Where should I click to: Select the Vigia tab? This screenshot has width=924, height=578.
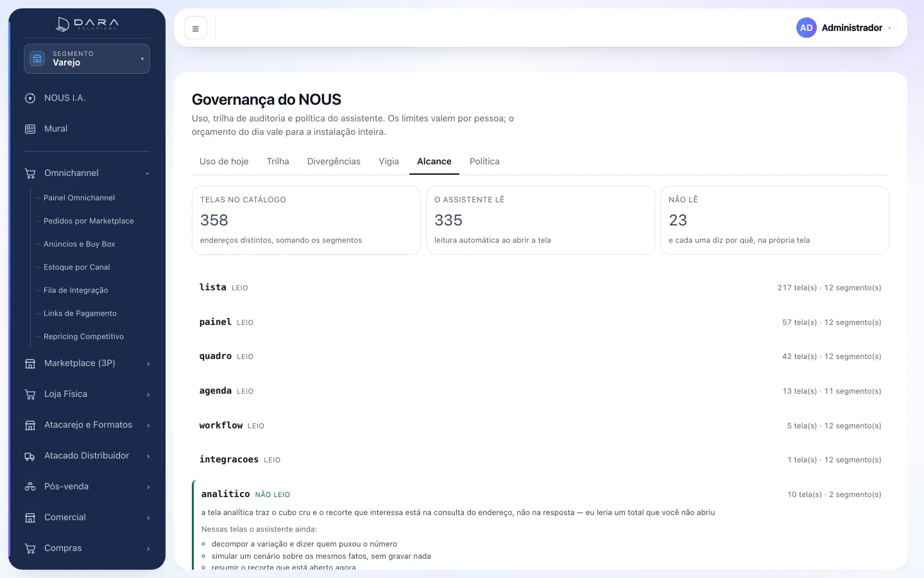coord(389,161)
